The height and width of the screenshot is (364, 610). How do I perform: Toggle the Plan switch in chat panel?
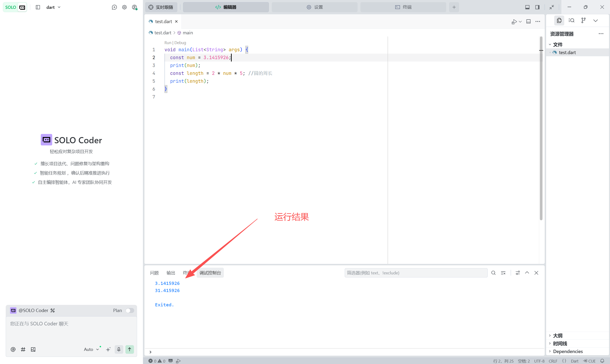(x=130, y=310)
